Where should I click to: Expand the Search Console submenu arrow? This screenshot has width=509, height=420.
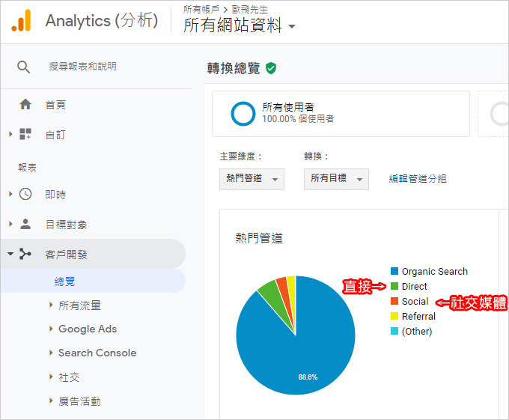click(51, 353)
